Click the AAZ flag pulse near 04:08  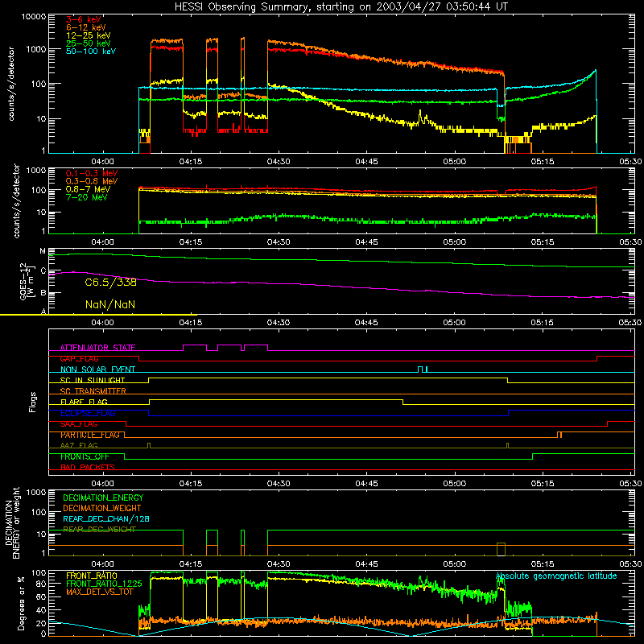(x=149, y=446)
